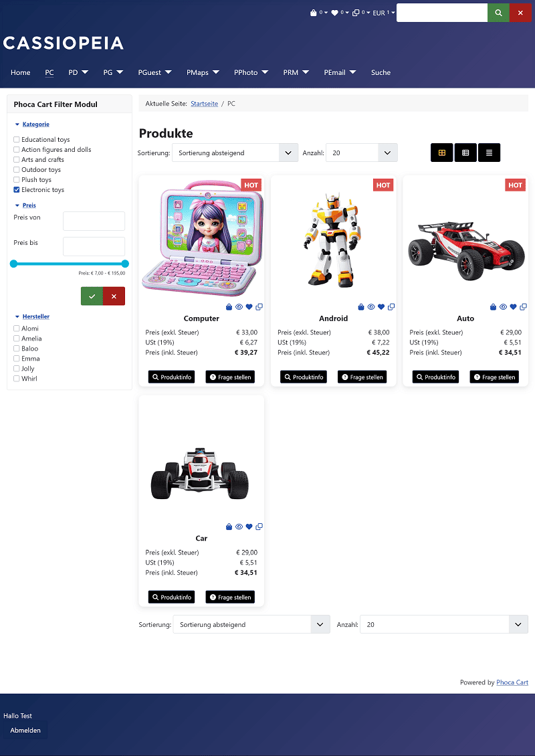The image size is (535, 756).
Task: Switch to grid view layout icon
Action: pos(441,153)
